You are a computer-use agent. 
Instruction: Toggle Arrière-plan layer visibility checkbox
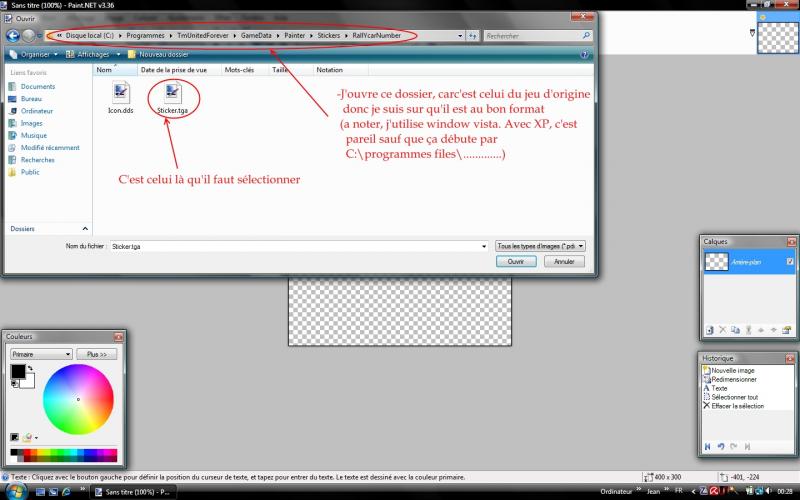[x=790, y=262]
